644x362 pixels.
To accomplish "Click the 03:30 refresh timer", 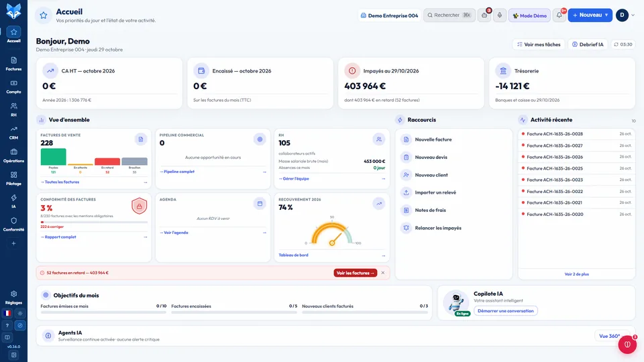I will (623, 44).
